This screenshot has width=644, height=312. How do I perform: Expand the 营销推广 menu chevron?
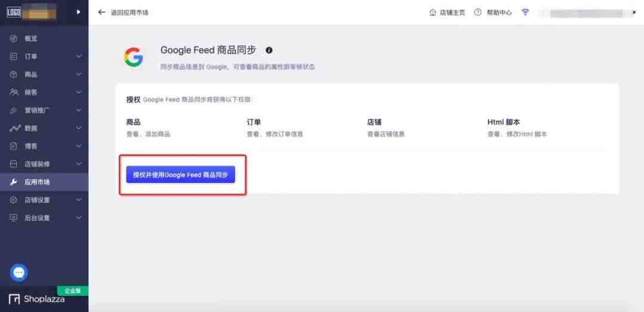pyautogui.click(x=79, y=110)
